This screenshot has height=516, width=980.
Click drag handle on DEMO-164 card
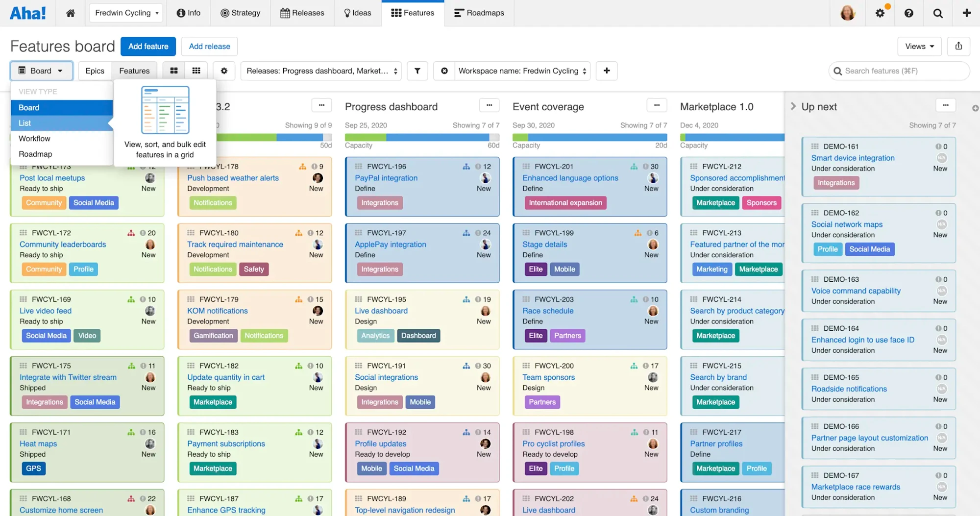(815, 328)
